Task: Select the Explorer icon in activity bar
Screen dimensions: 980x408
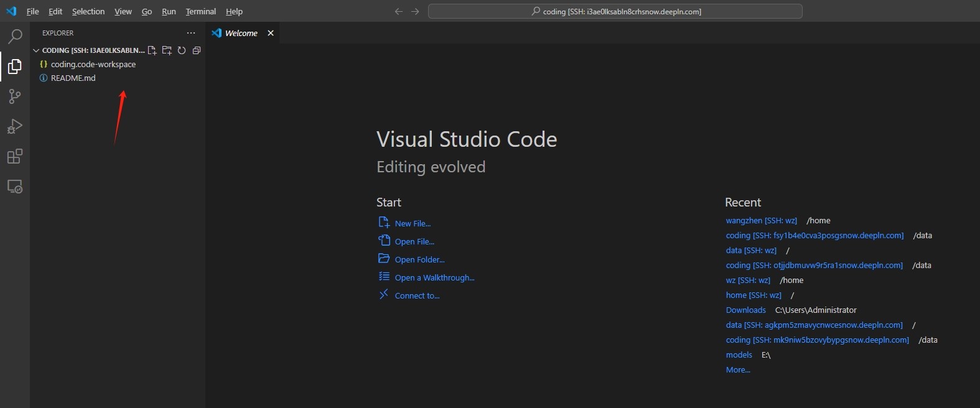Action: coord(15,67)
